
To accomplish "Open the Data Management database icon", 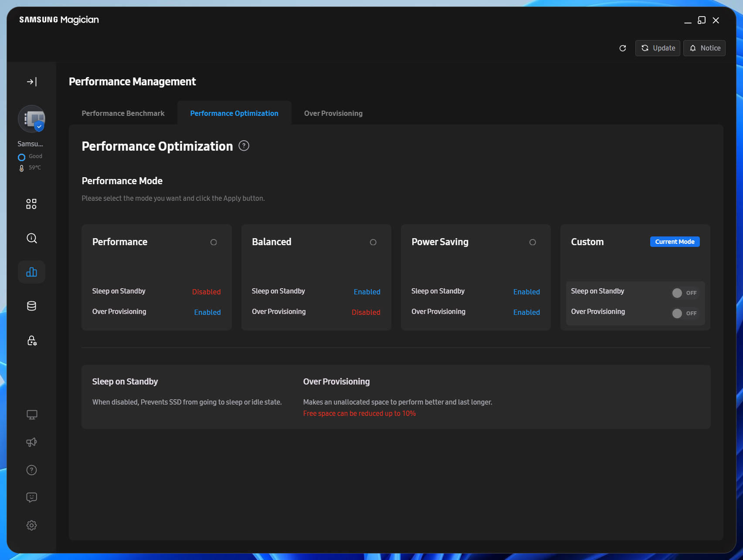I will (31, 306).
